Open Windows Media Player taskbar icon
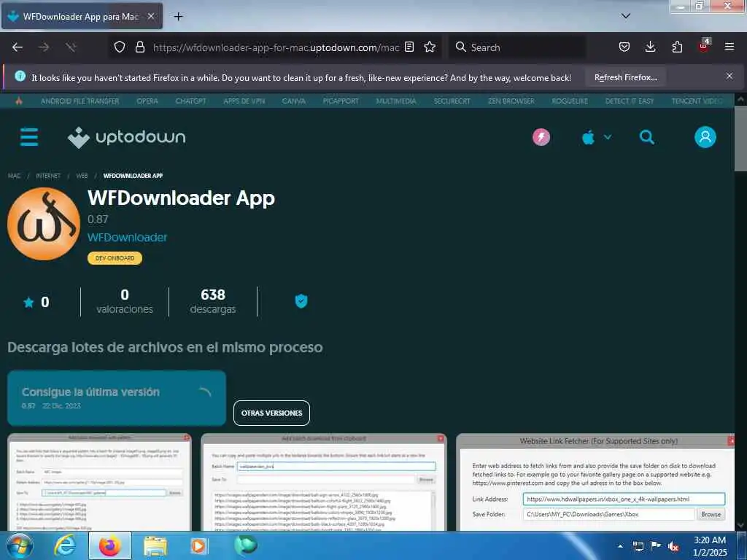The image size is (747, 560). [x=198, y=545]
